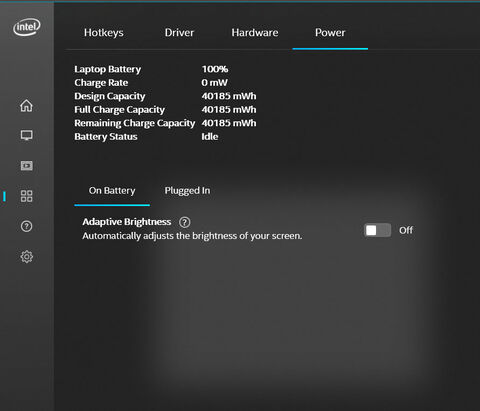Image resolution: width=480 pixels, height=411 pixels.
Task: Open the Video section via the play icon
Action: (x=26, y=165)
